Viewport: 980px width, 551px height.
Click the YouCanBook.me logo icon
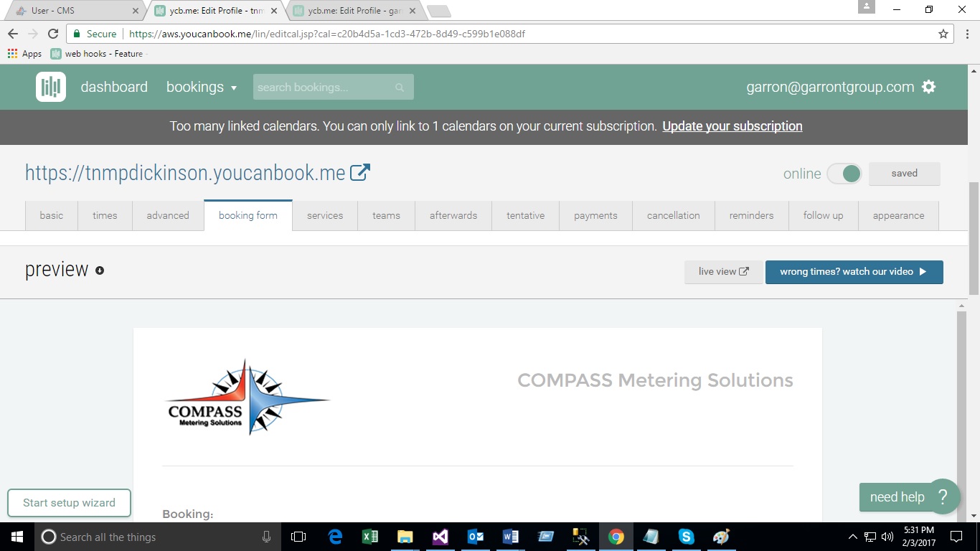pos(51,87)
